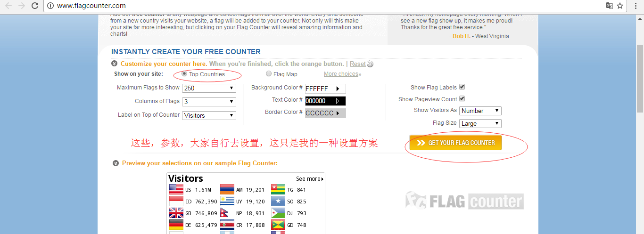Viewport: 644px width, 234px height.
Task: Click the DE 625,479 visitor count
Action: (201, 225)
